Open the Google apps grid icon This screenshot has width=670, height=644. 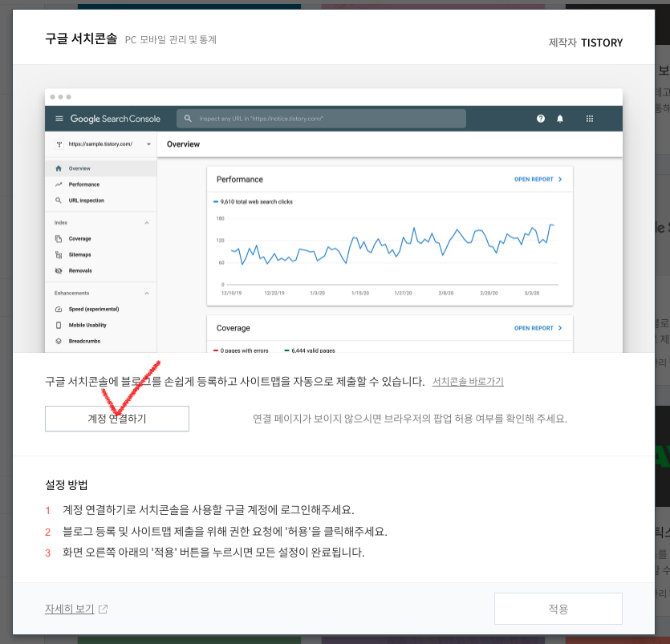pyautogui.click(x=590, y=119)
